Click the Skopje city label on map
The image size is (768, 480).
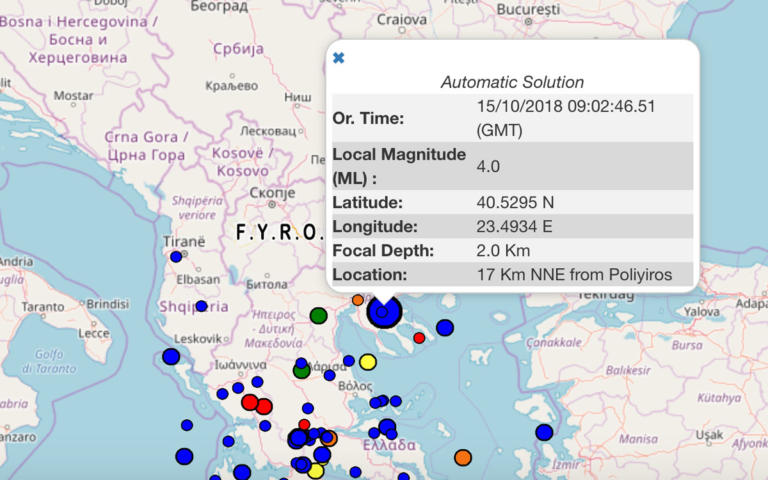(x=269, y=192)
